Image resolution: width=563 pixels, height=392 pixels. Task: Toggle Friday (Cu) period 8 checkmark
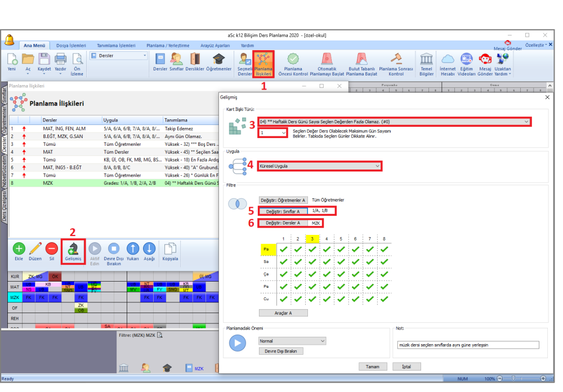pos(384,299)
